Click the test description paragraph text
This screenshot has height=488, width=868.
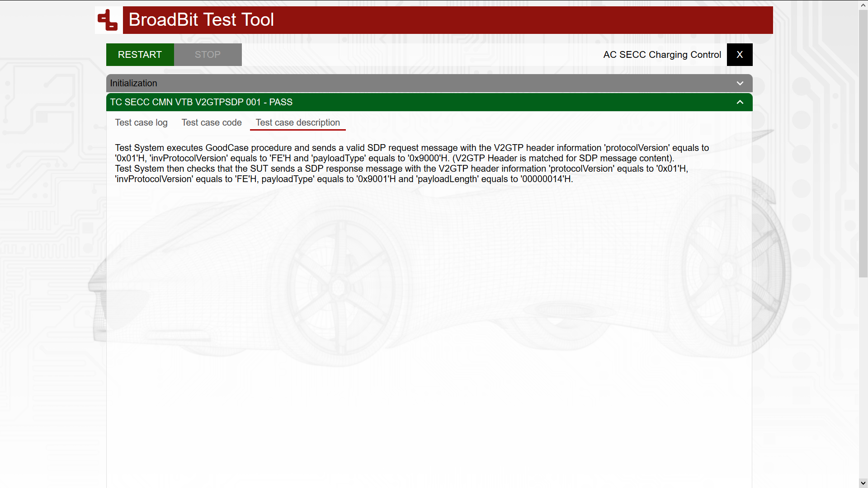click(412, 164)
